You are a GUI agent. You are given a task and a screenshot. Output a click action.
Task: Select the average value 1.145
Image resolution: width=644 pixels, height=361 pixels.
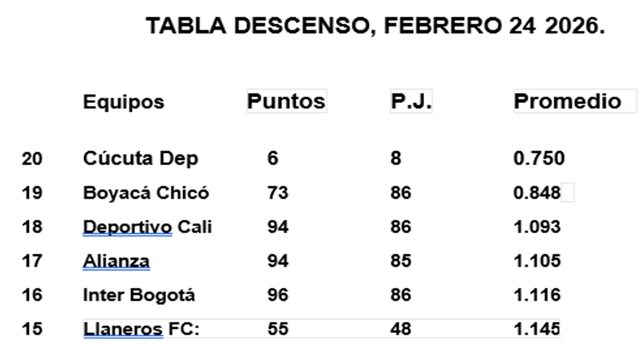[537, 329]
